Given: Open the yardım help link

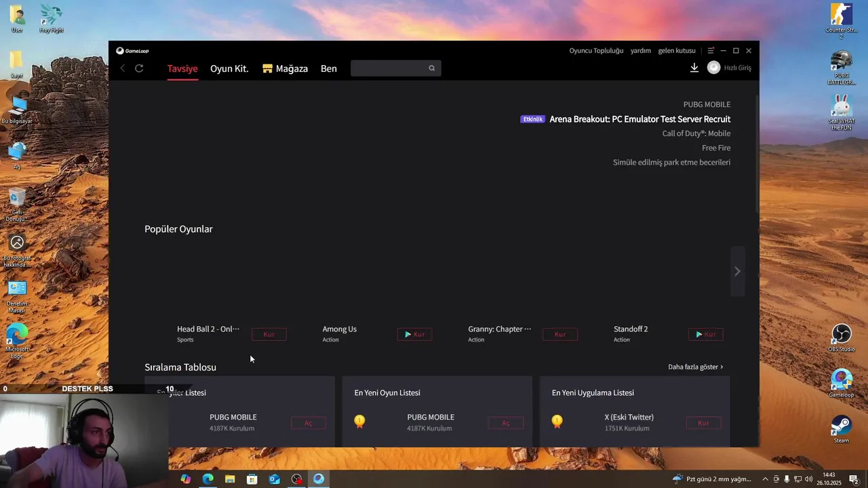Looking at the screenshot, I should [641, 51].
